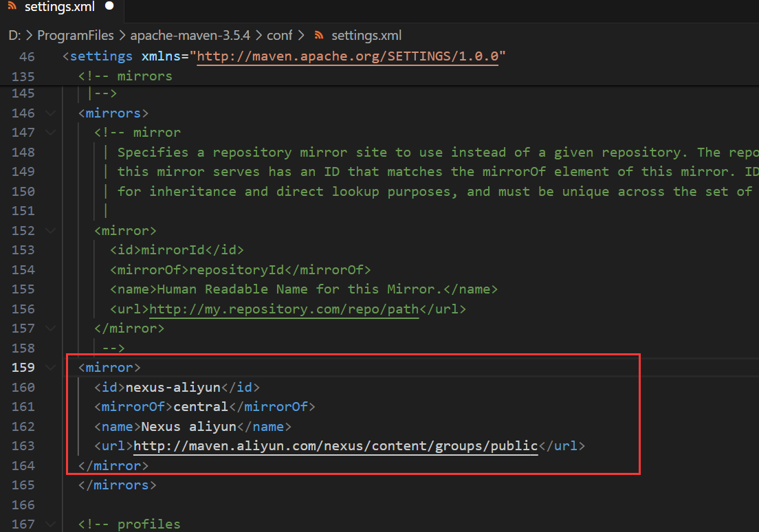This screenshot has width=759, height=532.
Task: Click the settings.xml item in the breadcrumb bar
Action: 366,35
